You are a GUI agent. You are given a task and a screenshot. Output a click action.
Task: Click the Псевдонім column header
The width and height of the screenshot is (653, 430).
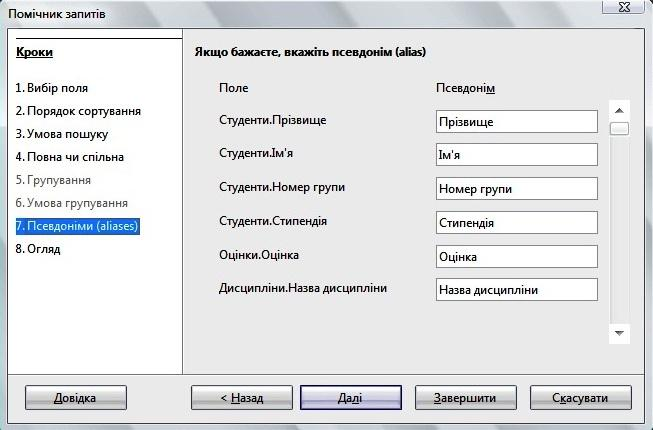(466, 88)
